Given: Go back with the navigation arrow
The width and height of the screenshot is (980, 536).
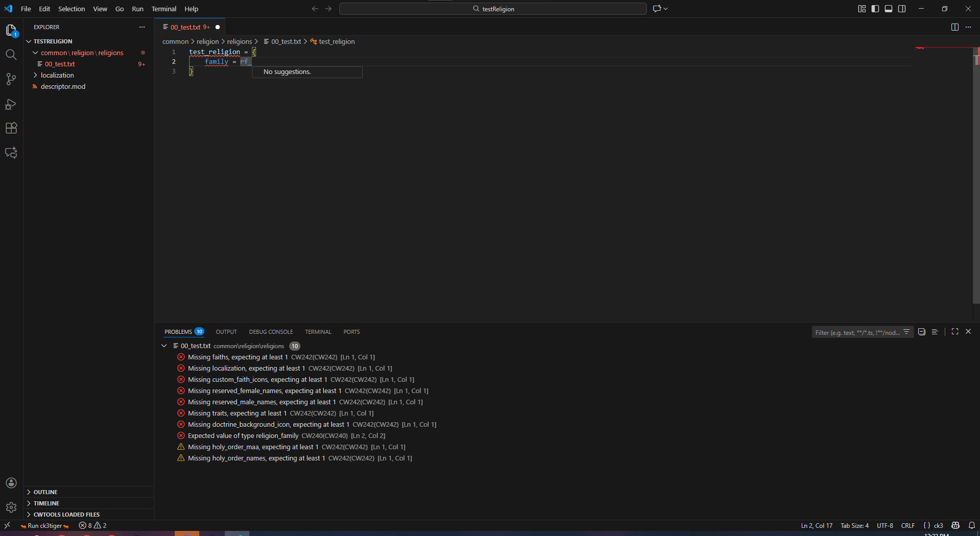Looking at the screenshot, I should 315,9.
